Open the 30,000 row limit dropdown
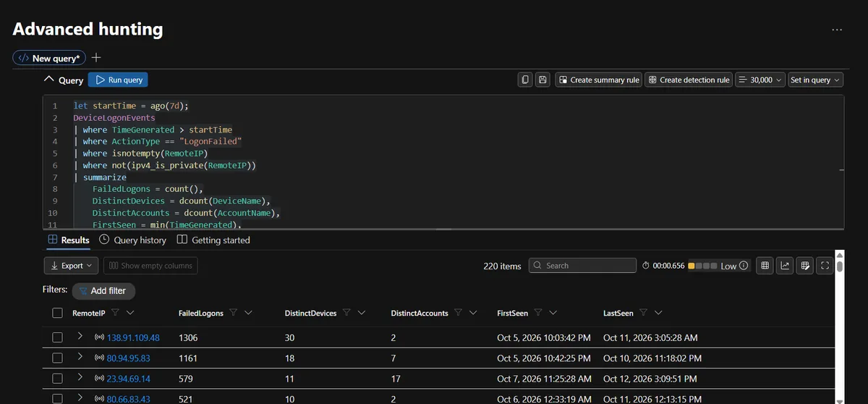868x404 pixels. (x=760, y=80)
